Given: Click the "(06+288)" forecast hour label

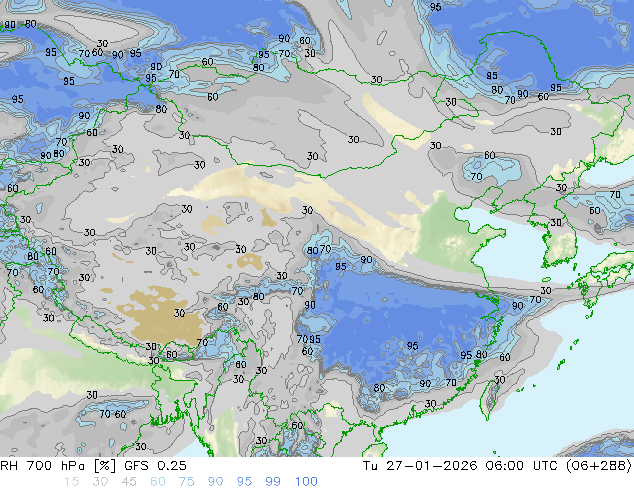Looking at the screenshot, I should point(600,466).
